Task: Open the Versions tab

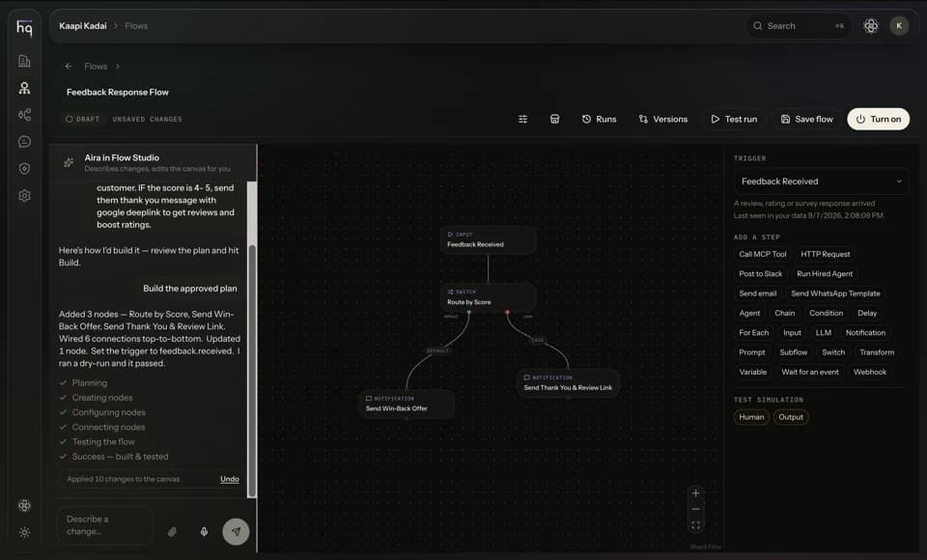Action: point(663,119)
